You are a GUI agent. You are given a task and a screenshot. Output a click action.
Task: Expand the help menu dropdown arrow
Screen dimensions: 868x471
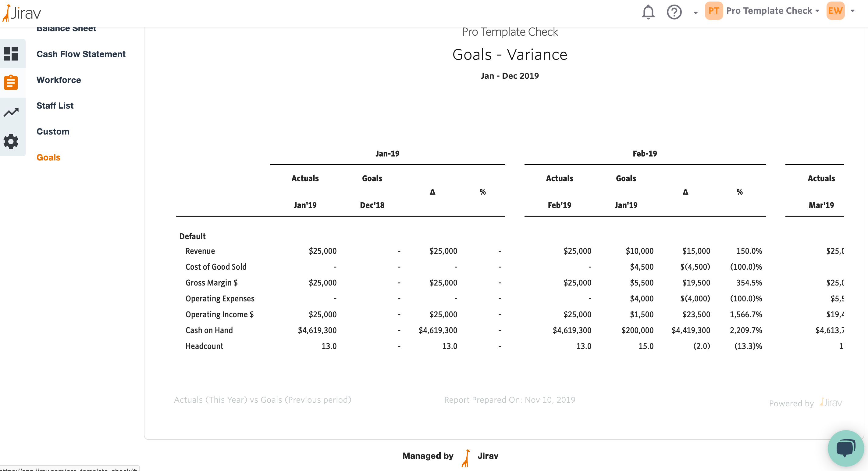click(695, 13)
